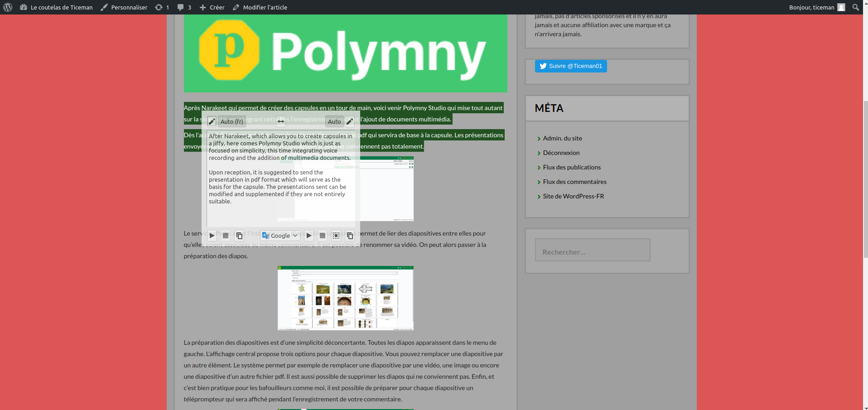
Task: Open the Admin. du site link
Action: pyautogui.click(x=562, y=138)
